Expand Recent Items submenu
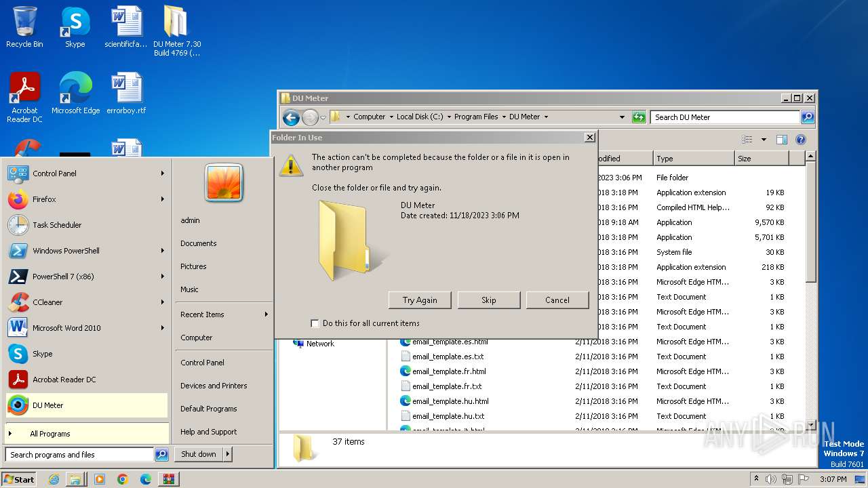 click(x=224, y=314)
